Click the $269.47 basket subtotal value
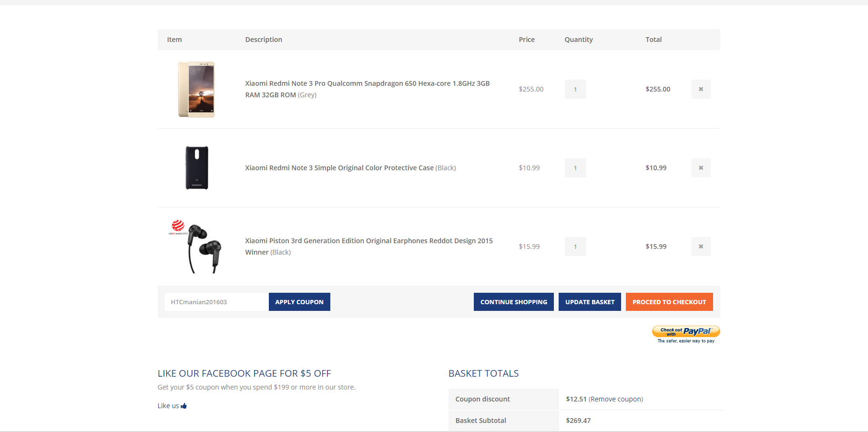This screenshot has width=868, height=432. (x=578, y=421)
